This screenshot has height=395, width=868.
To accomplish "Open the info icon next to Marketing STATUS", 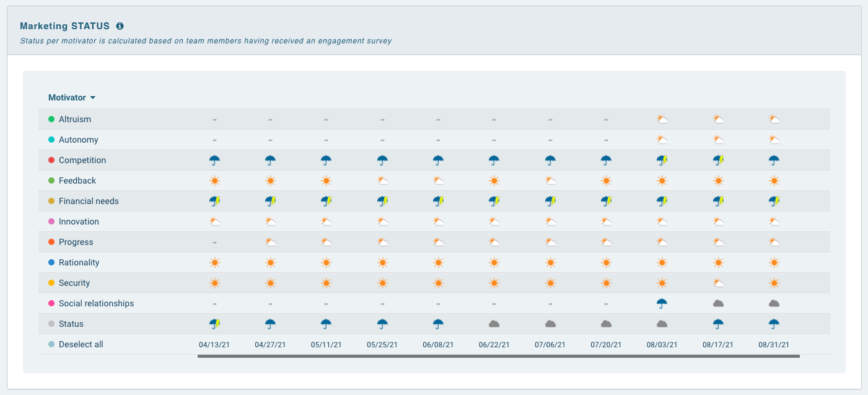I will (120, 25).
